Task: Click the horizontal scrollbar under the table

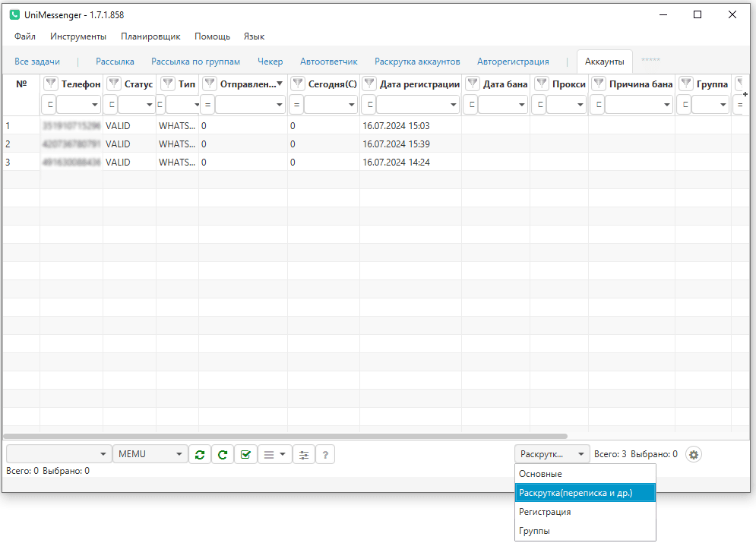Action: [286, 437]
